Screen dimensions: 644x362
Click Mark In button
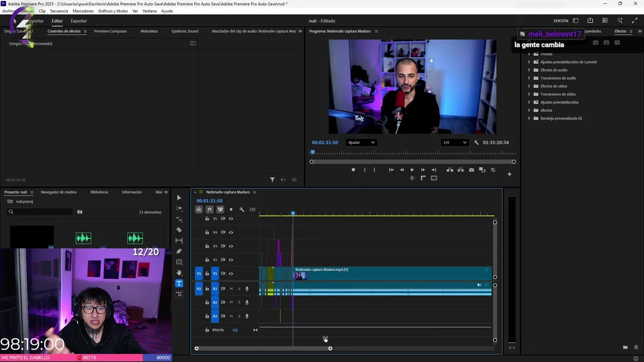[365, 170]
